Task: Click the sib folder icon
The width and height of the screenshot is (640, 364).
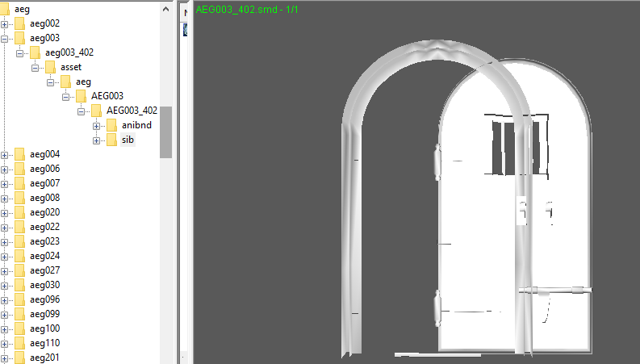Action: click(111, 140)
